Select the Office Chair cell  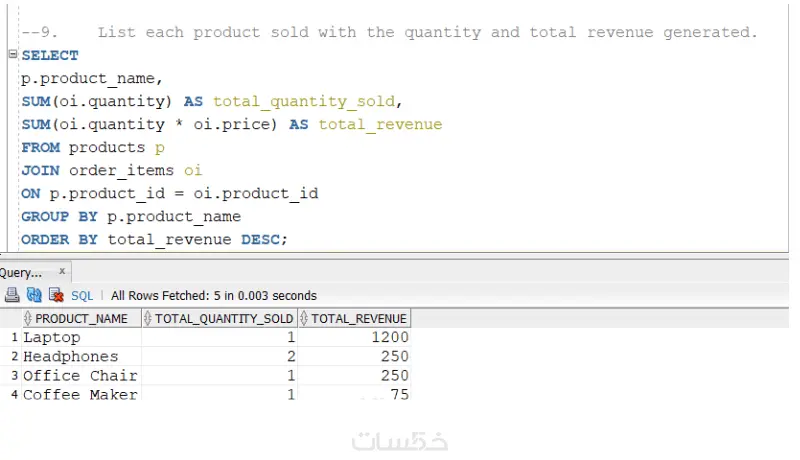point(82,375)
